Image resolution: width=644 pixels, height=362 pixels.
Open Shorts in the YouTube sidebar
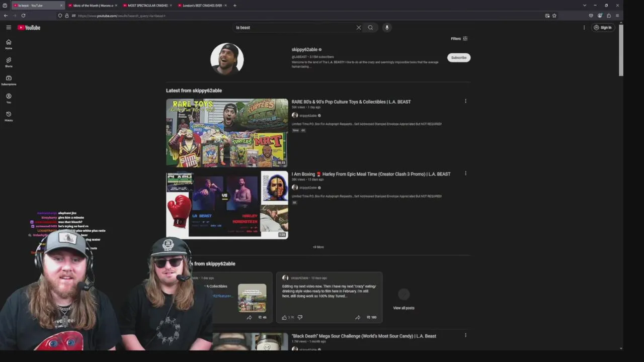[x=9, y=62]
